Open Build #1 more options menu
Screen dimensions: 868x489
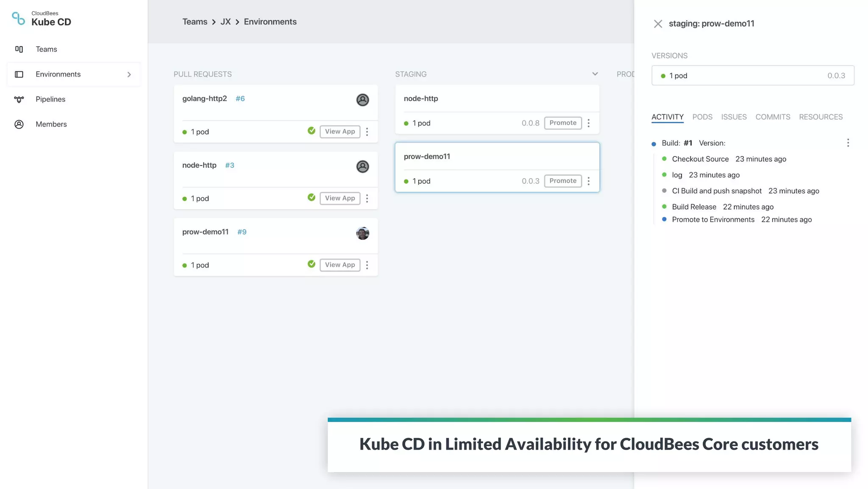tap(848, 143)
